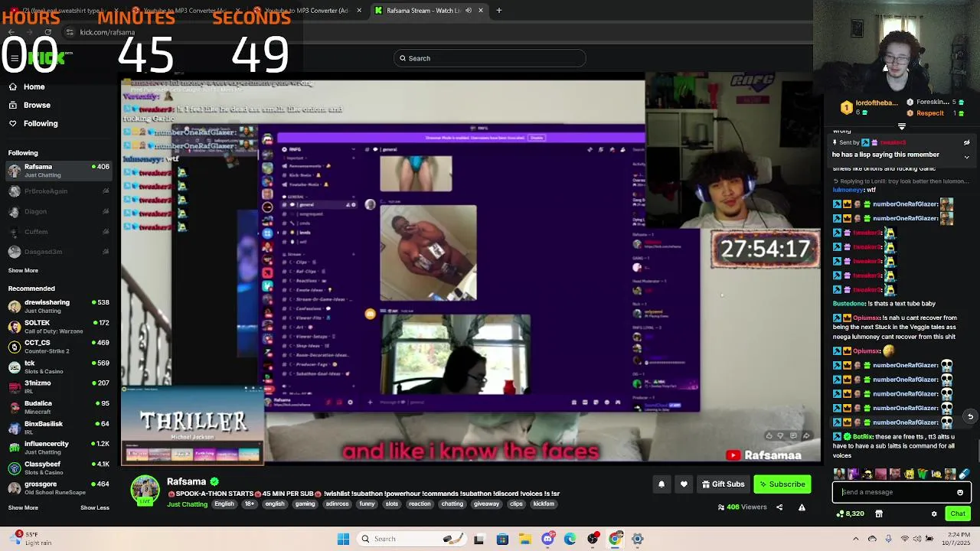The width and height of the screenshot is (980, 551).
Task: Click the weather widget showing 55°F
Action: point(29,539)
